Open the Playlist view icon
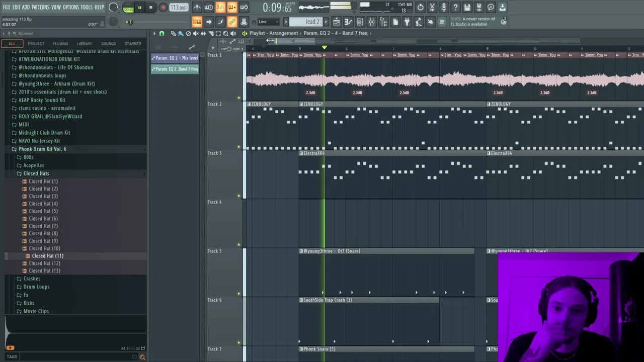The image size is (644, 362). pyautogui.click(x=337, y=22)
